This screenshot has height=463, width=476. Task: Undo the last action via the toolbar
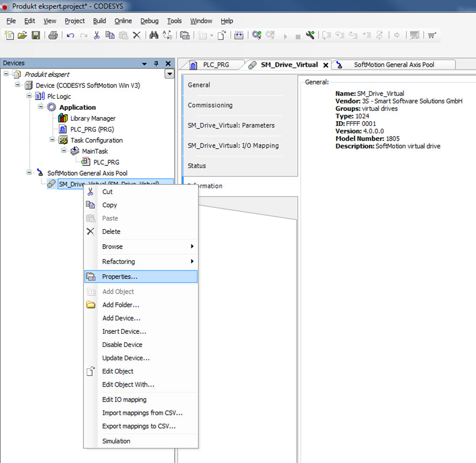[71, 36]
